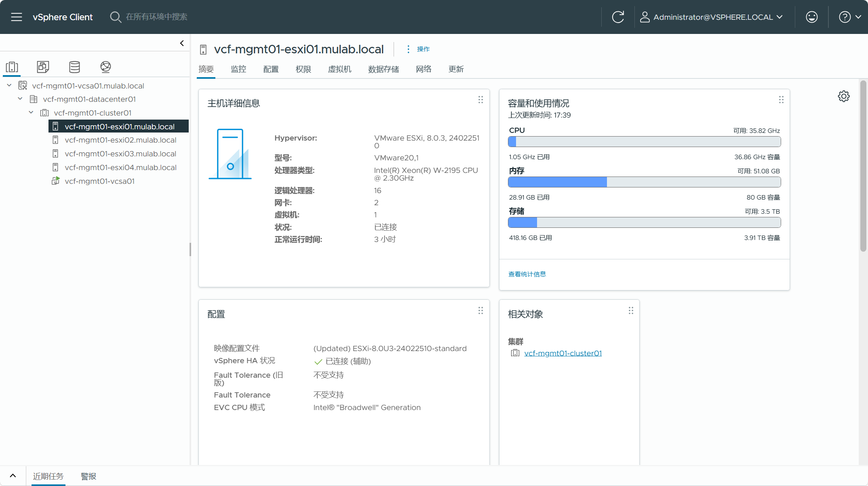
Task: Open summary page settings gear
Action: click(844, 96)
